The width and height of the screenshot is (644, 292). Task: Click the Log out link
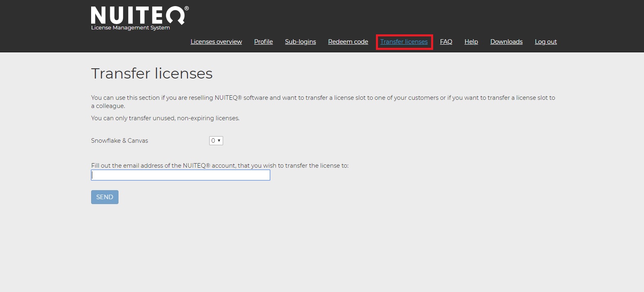[546, 42]
